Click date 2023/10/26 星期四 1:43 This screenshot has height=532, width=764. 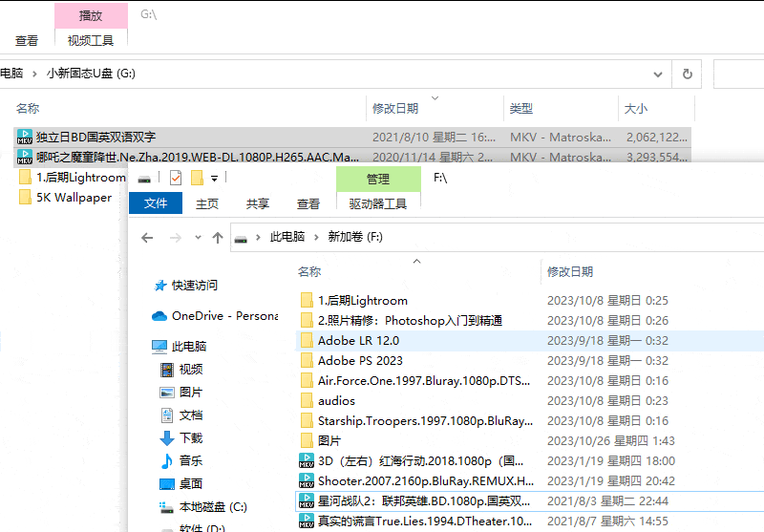(611, 441)
